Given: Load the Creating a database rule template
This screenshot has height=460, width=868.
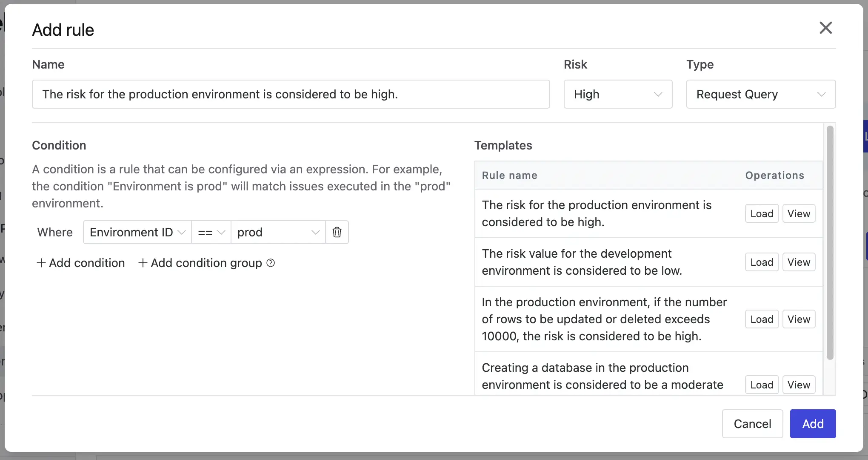Looking at the screenshot, I should tap(762, 385).
